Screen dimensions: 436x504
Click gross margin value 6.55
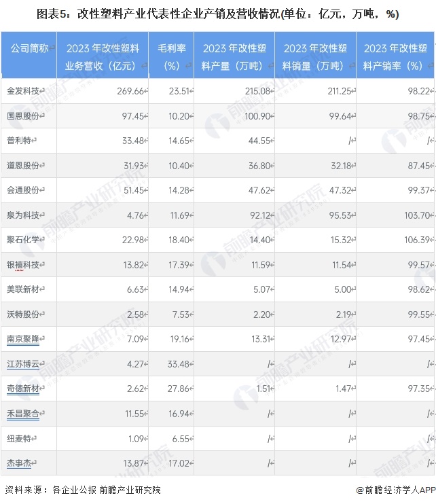point(181,439)
